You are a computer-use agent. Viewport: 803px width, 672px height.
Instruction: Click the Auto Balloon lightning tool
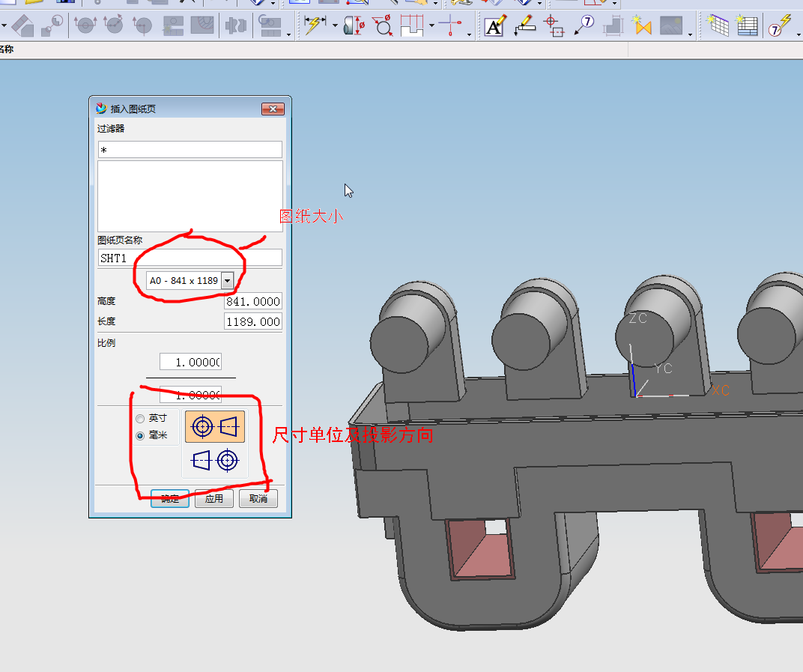[780, 25]
